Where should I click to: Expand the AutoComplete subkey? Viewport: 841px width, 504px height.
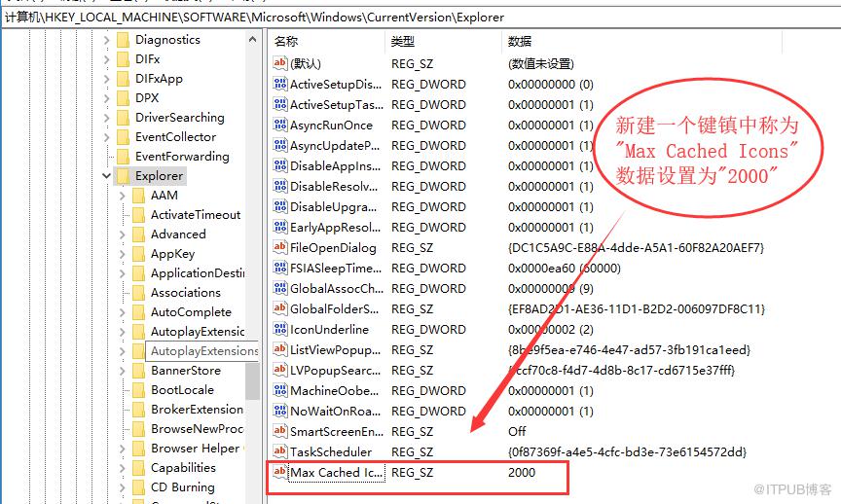[122, 312]
